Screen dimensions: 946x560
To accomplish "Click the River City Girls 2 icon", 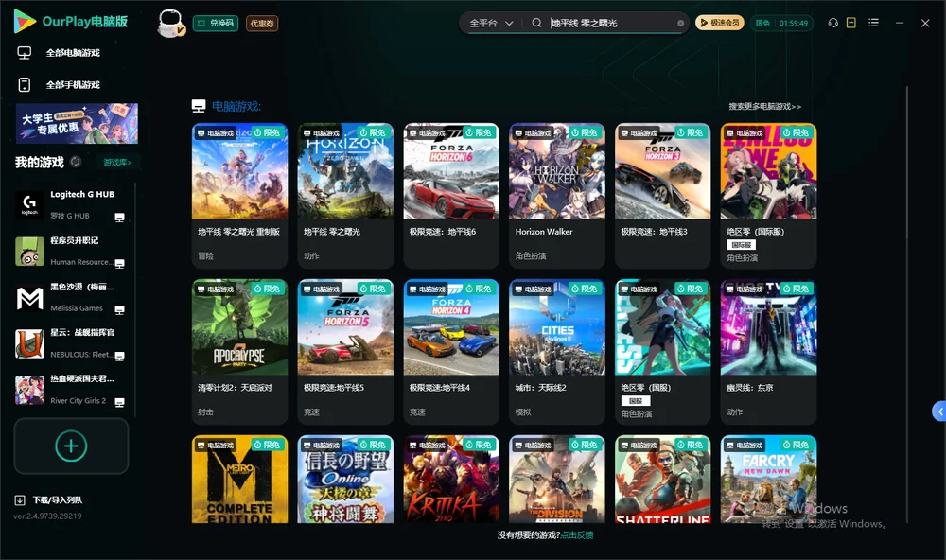I will (29, 391).
